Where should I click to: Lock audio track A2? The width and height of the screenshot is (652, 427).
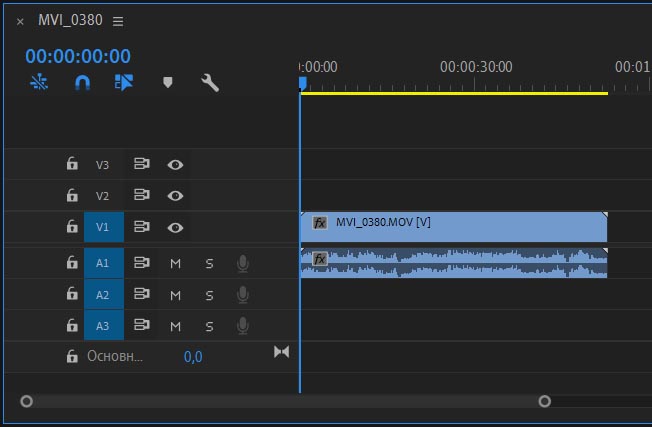[x=72, y=294]
